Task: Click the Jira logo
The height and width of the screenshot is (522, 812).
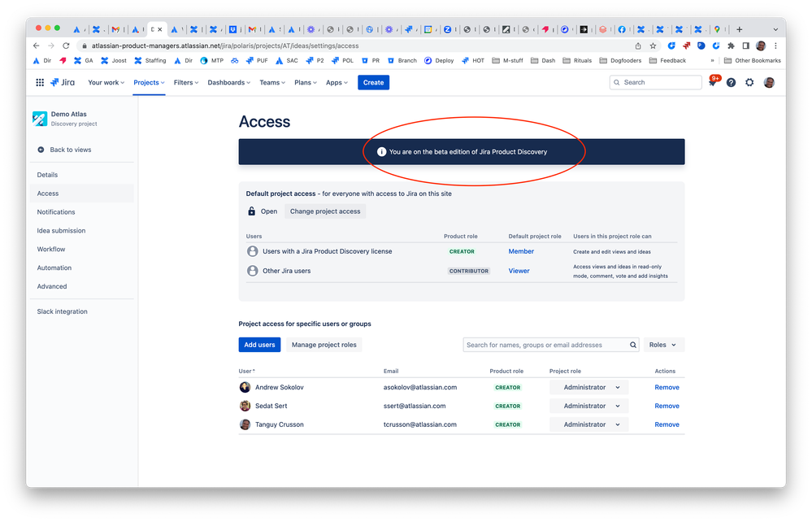Action: (63, 82)
